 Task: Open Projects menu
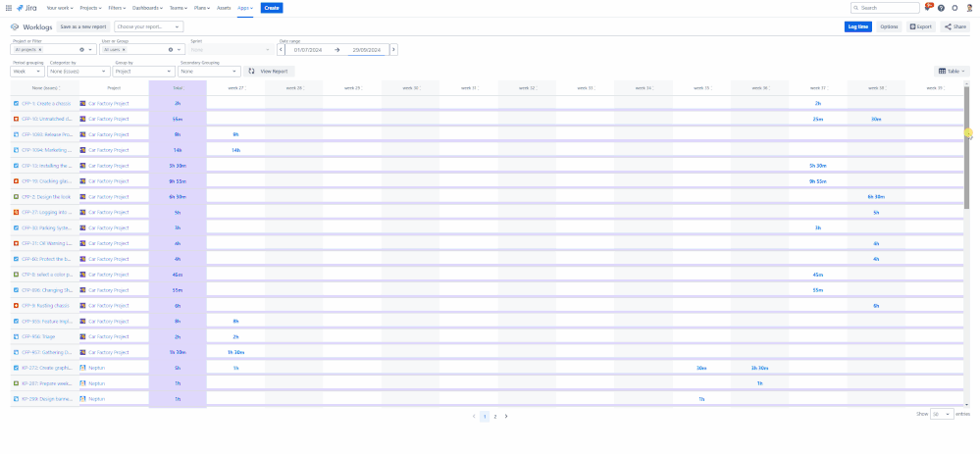coord(91,8)
